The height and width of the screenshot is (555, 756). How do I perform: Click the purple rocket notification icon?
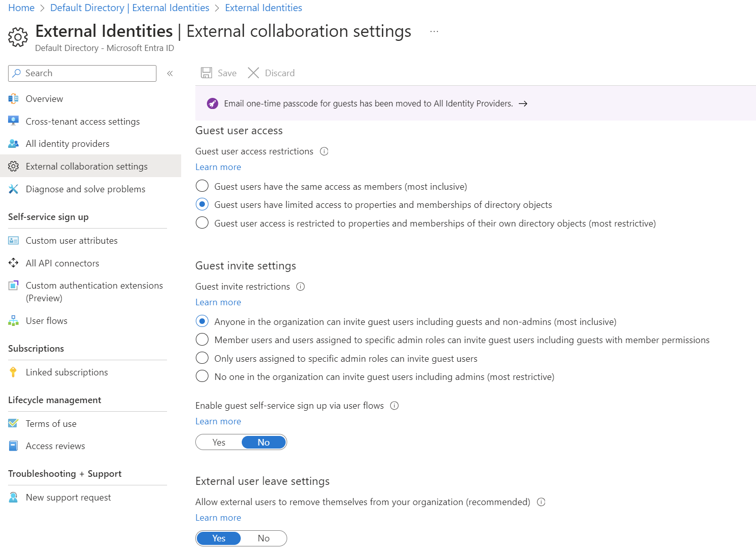coord(212,103)
